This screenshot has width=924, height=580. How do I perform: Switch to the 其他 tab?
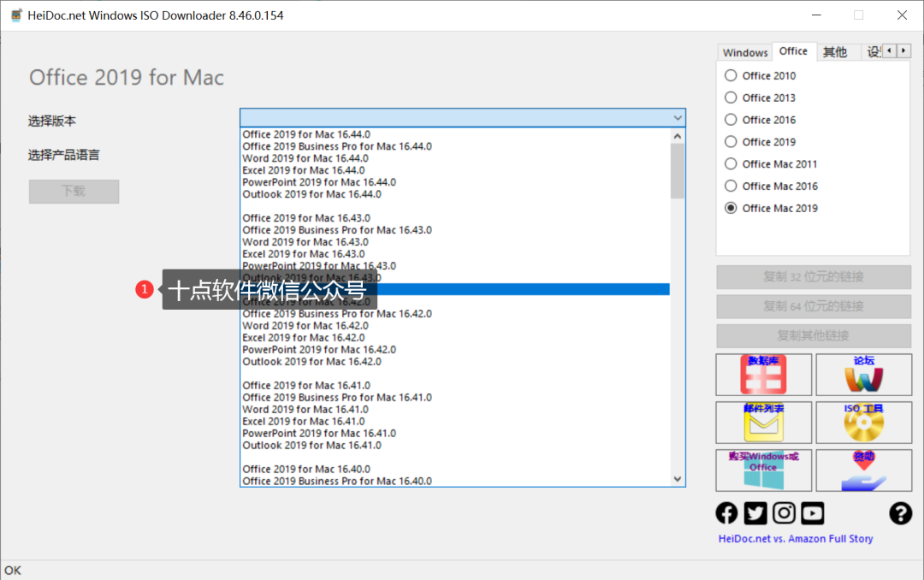point(834,52)
